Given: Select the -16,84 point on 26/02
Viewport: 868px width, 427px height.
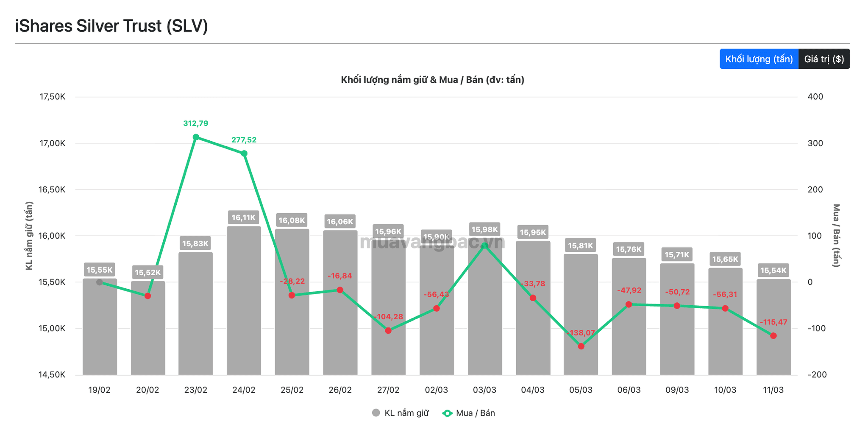Looking at the screenshot, I should tap(340, 290).
